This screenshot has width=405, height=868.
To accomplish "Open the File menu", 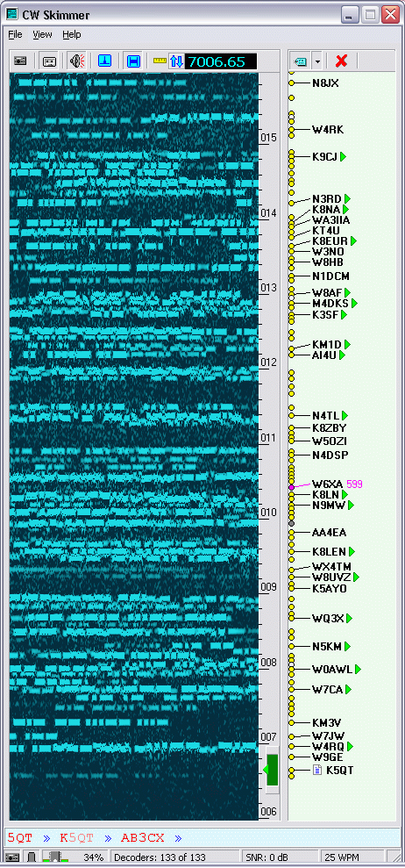I will click(16, 34).
